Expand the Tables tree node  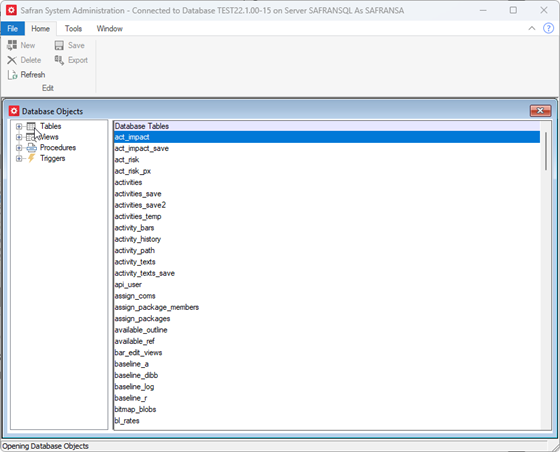click(19, 126)
